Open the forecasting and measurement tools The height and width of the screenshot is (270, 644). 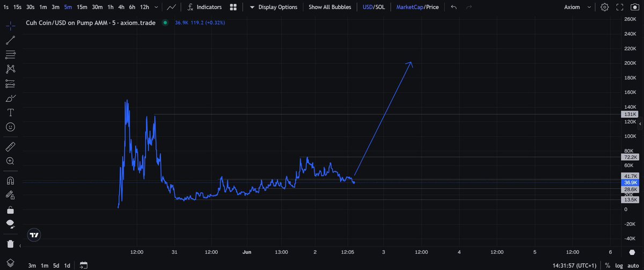pos(10,84)
